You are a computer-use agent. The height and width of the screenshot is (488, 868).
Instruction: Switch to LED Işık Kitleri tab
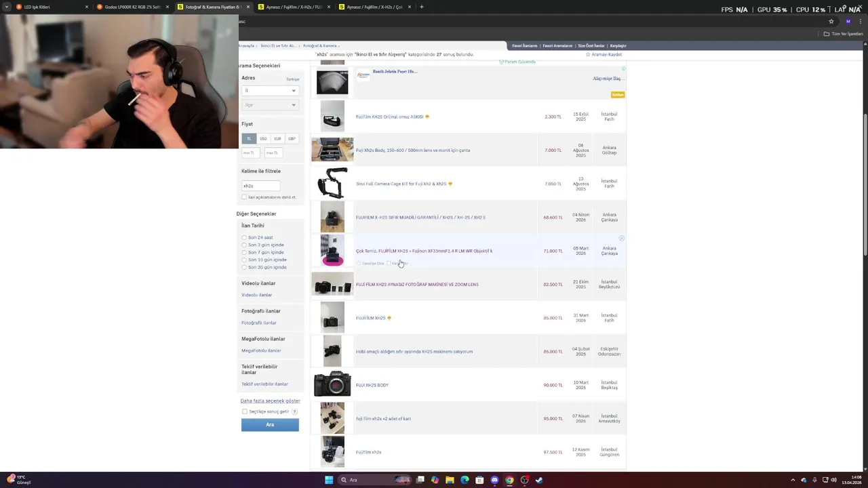51,7
